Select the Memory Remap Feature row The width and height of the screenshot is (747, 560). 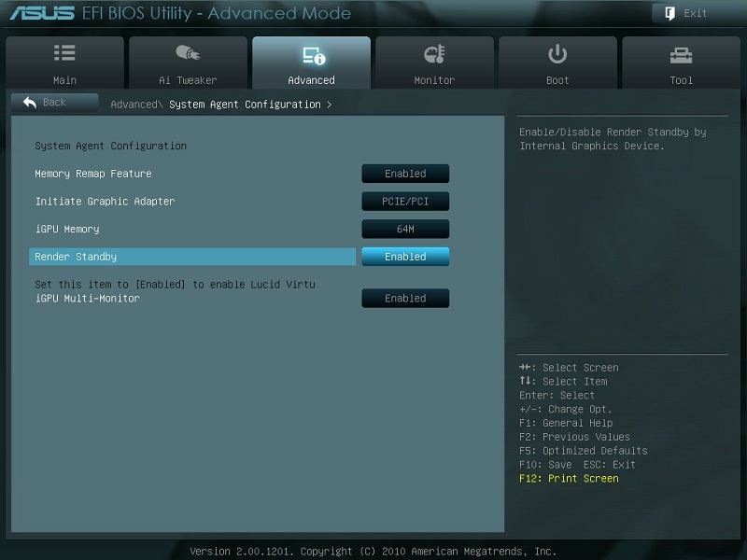(192, 174)
